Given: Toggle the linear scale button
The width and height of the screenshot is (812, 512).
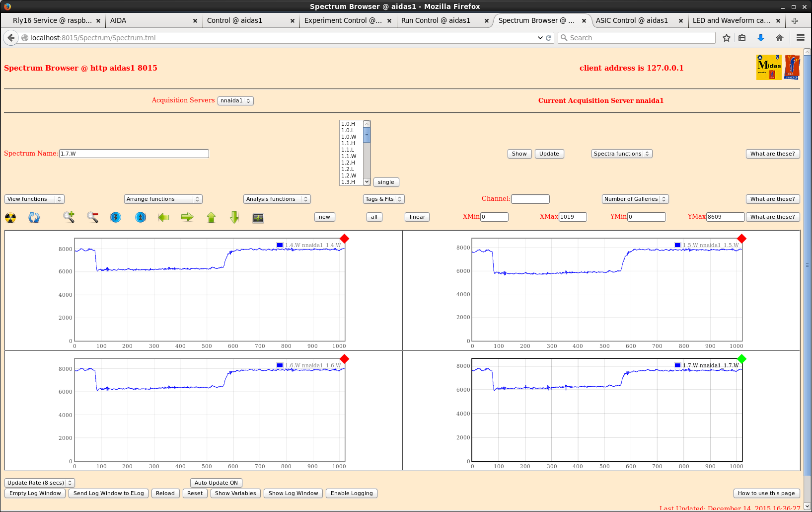Looking at the screenshot, I should point(417,217).
